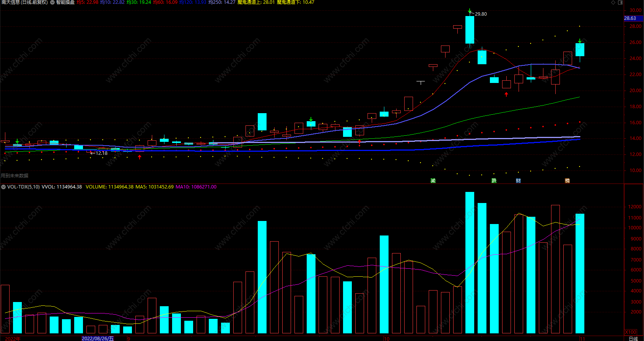Image resolution: width=644 pixels, height=341 pixels.
Task: Click the 29.80 high price annotation
Action: click(481, 14)
